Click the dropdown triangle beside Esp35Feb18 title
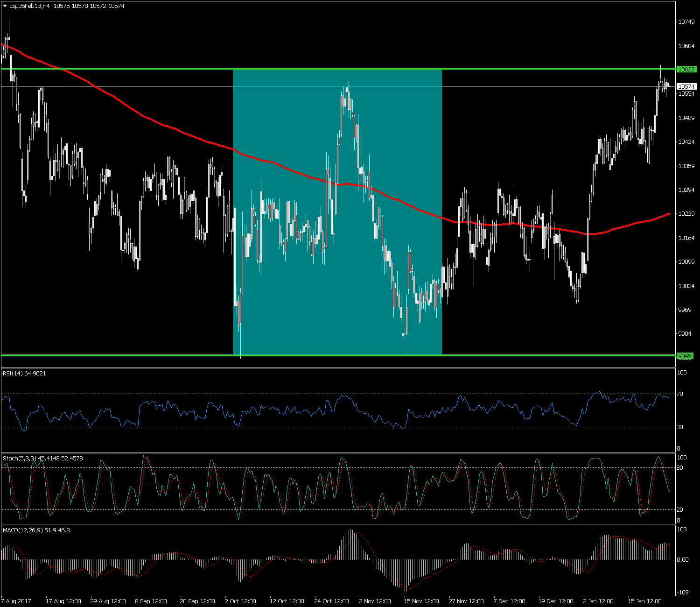700x607 pixels. click(5, 6)
